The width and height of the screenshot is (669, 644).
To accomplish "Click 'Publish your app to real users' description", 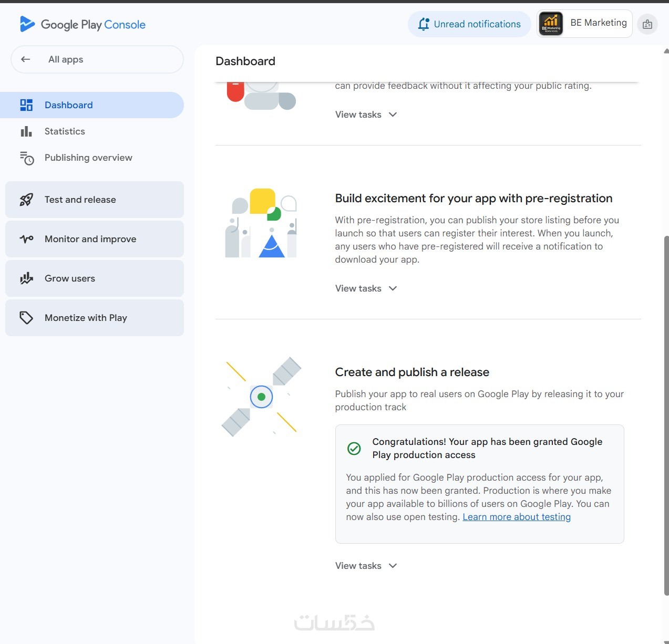I will (479, 400).
